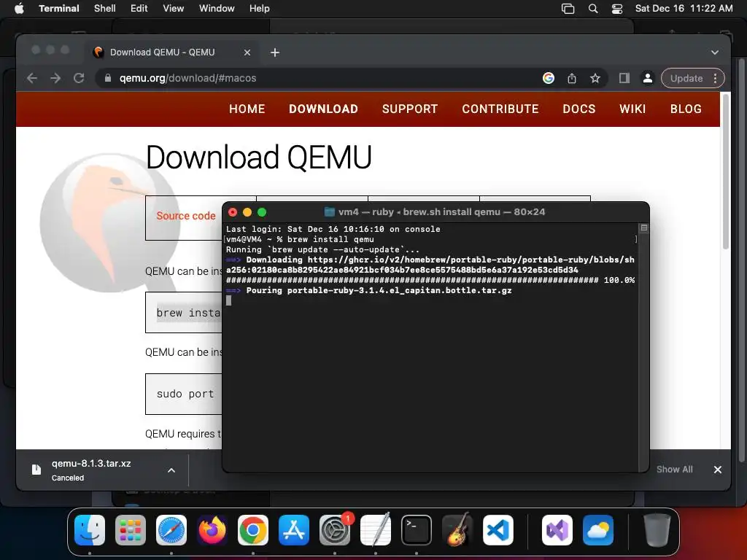This screenshot has width=747, height=560.
Task: Open the Chrome profile menu
Action: coord(648,78)
